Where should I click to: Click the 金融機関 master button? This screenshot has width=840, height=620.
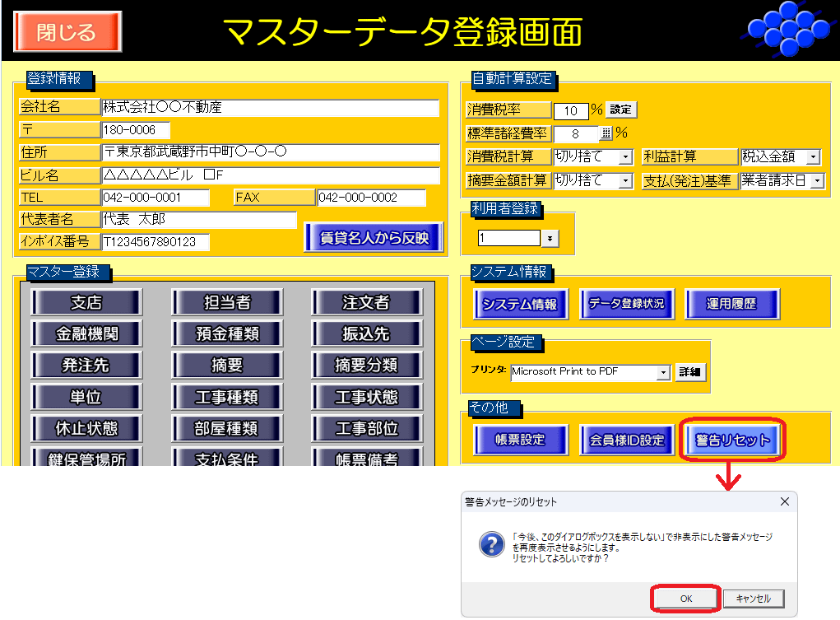coord(86,333)
